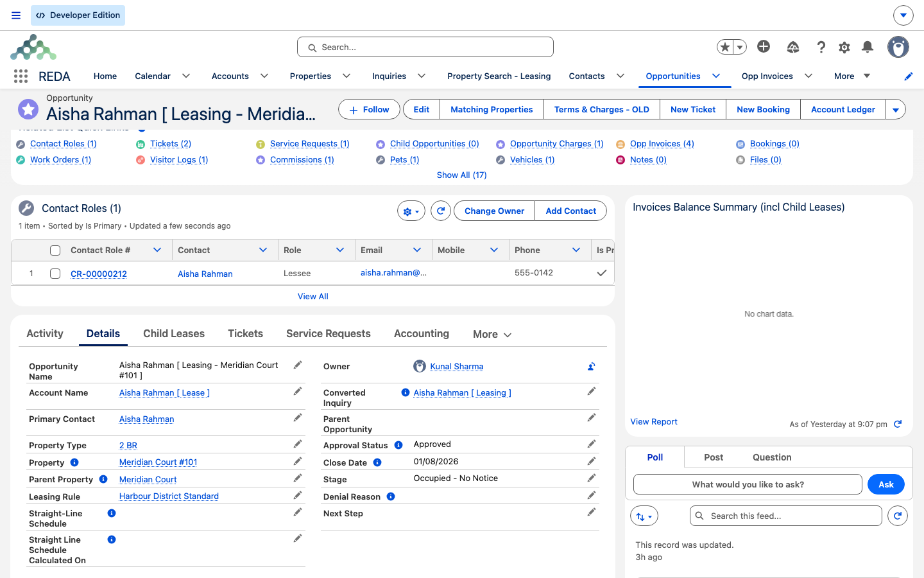This screenshot has width=924, height=578.
Task: Switch to the Accounting tab
Action: pyautogui.click(x=422, y=333)
